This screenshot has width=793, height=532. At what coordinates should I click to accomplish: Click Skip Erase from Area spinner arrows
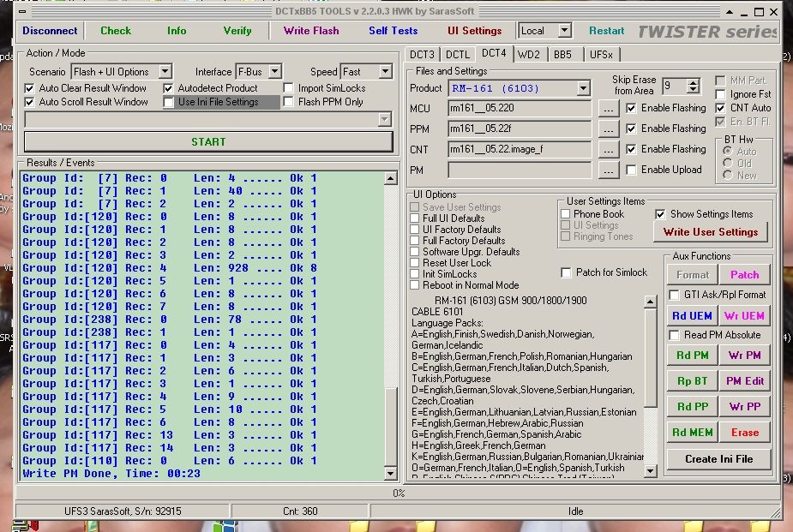(x=693, y=87)
